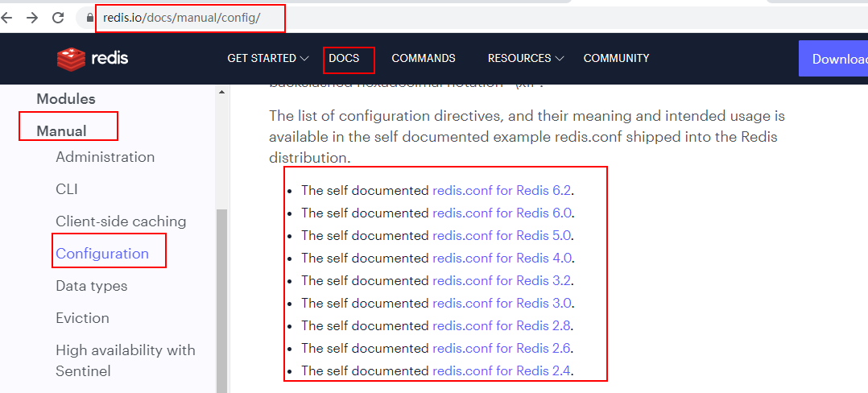Open Data types in the sidebar
The width and height of the screenshot is (868, 393).
[x=91, y=286]
